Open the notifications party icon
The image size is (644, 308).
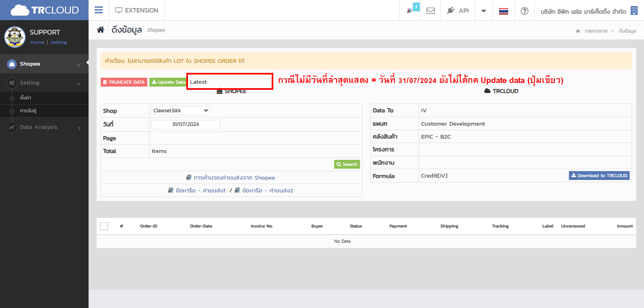[411, 10]
